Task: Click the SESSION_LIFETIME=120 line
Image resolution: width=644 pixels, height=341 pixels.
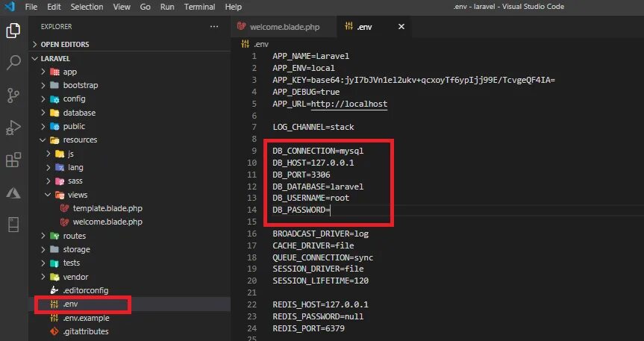Action: 320,281
